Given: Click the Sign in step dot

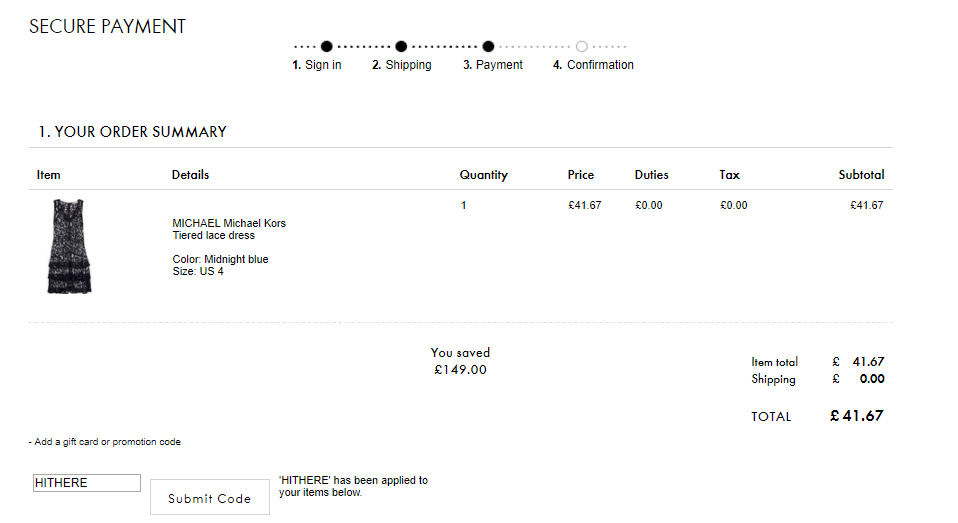Looking at the screenshot, I should pos(326,46).
